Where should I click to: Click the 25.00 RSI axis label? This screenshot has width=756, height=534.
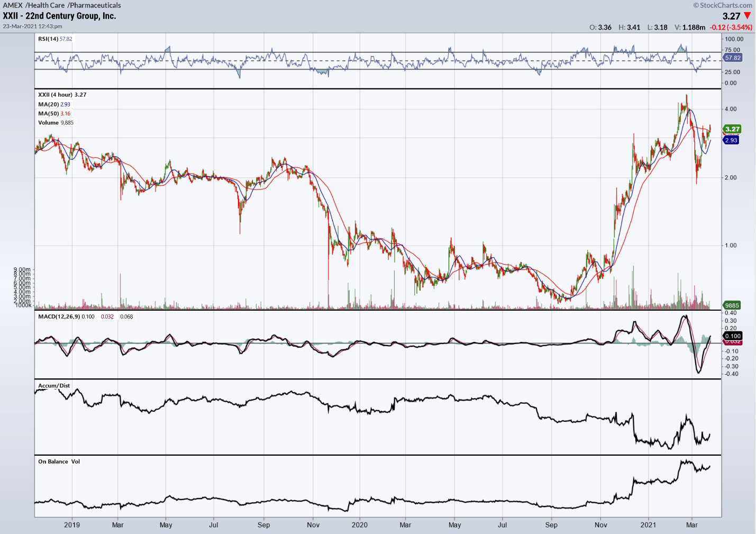point(733,72)
